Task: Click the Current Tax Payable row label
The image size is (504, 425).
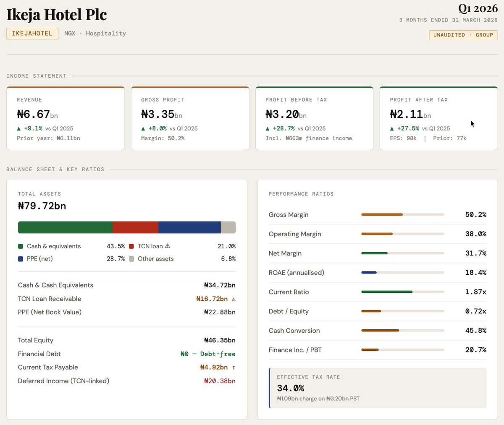Action: click(x=48, y=368)
